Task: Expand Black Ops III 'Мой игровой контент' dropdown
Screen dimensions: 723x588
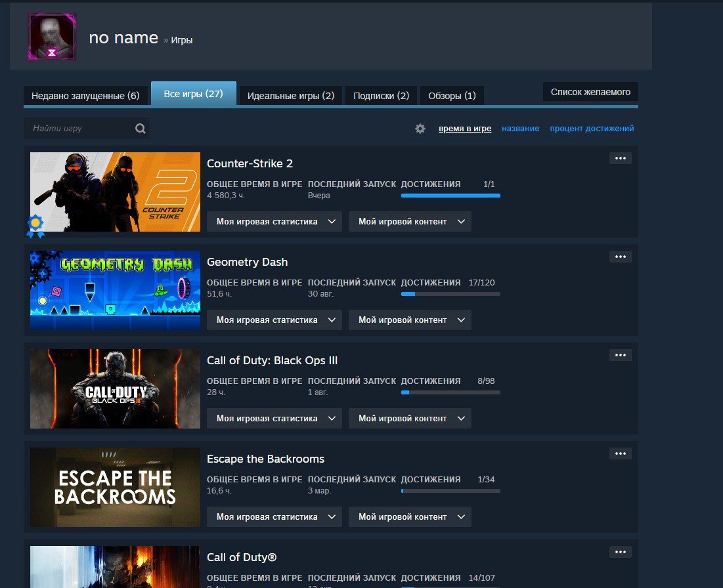Action: click(x=410, y=419)
